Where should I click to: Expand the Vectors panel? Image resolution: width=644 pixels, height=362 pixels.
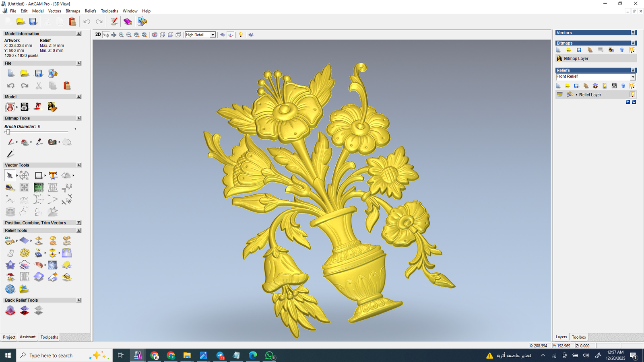point(633,33)
